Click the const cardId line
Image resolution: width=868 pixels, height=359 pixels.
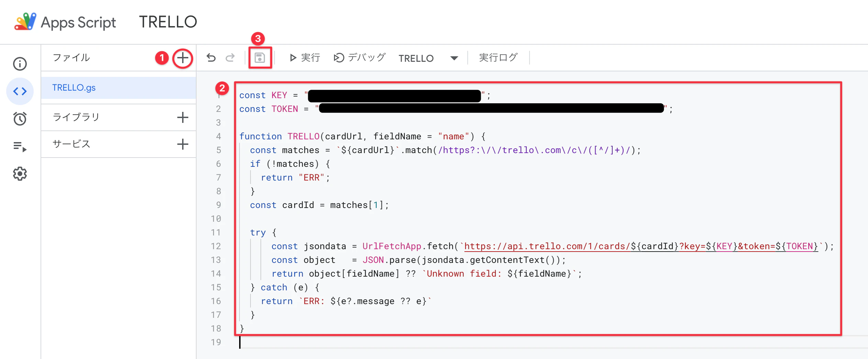pyautogui.click(x=319, y=205)
